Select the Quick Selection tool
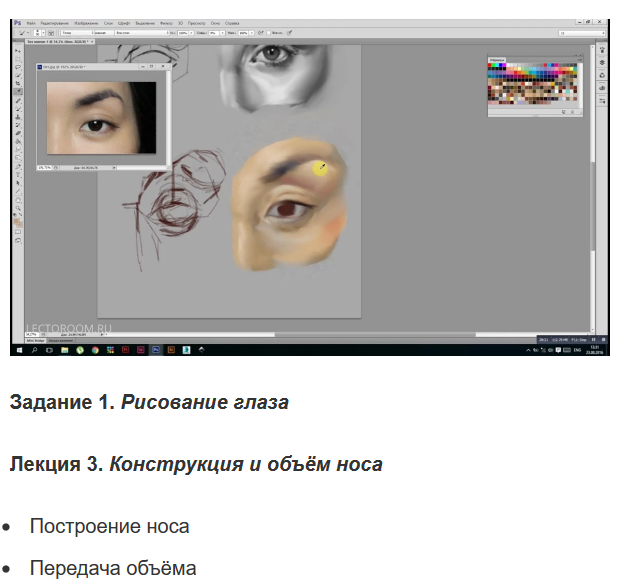This screenshot has height=586, width=636. click(x=18, y=75)
